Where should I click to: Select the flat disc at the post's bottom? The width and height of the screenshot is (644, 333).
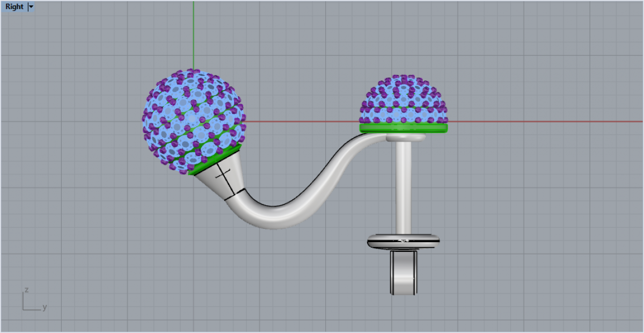(404, 242)
